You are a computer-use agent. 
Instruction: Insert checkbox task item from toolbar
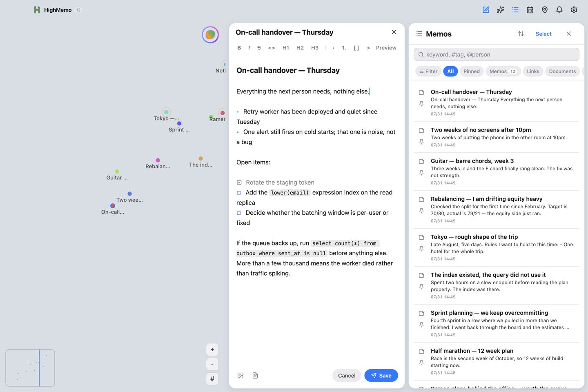pyautogui.click(x=356, y=48)
